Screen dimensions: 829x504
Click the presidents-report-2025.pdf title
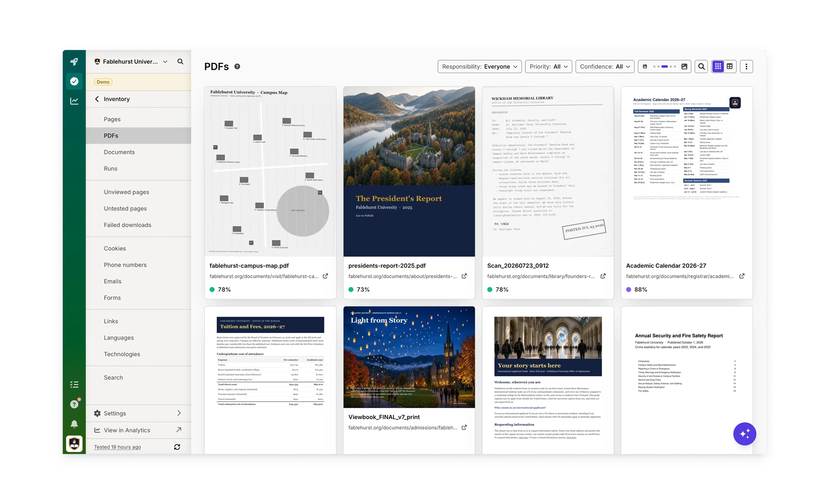[387, 265]
